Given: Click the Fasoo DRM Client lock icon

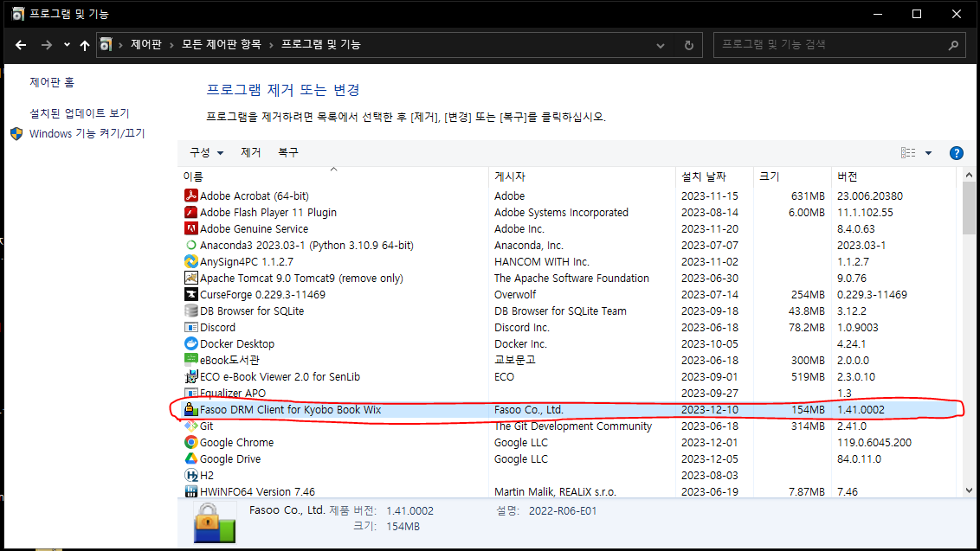Looking at the screenshot, I should pos(190,409).
